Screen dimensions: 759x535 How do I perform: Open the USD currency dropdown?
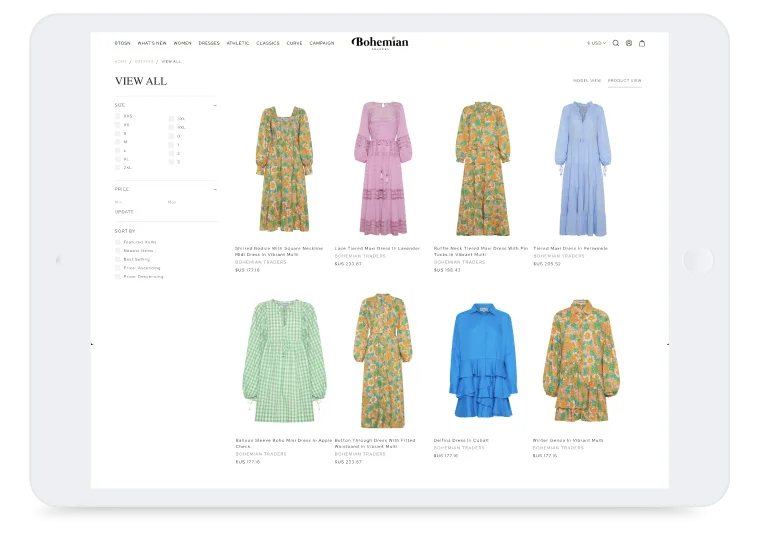coord(596,43)
